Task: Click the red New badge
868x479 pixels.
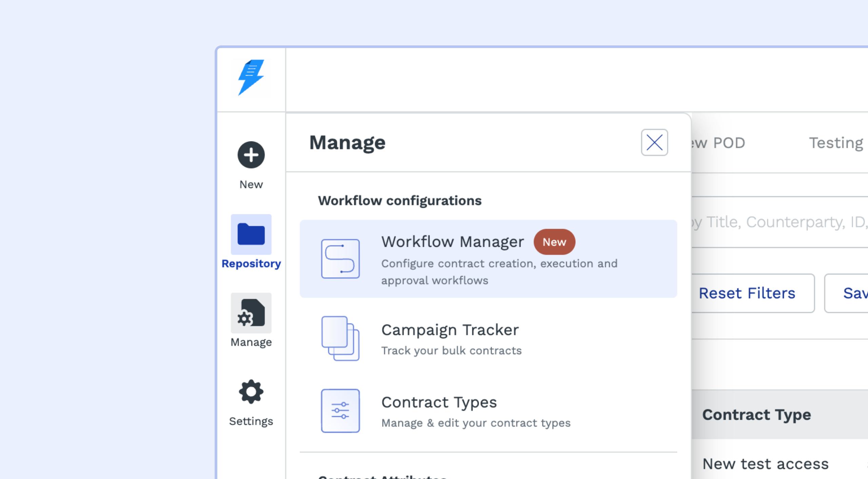Action: click(554, 242)
